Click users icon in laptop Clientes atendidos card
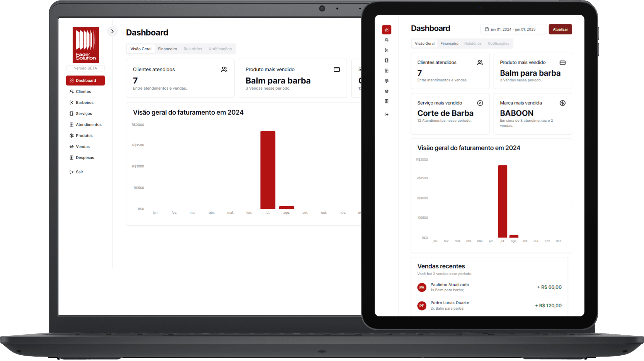The width and height of the screenshot is (644, 361). coord(224,70)
